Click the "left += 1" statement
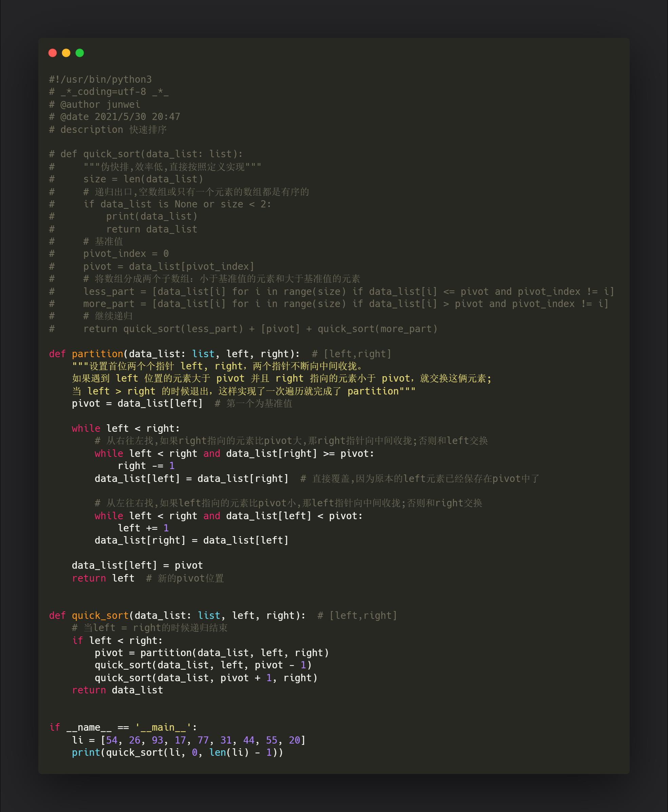The image size is (668, 812). [143, 528]
